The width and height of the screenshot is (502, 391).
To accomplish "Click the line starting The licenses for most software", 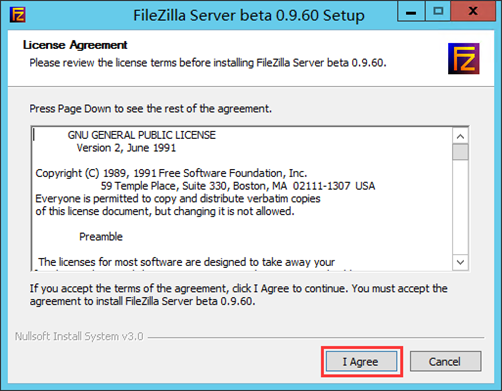I will [x=186, y=262].
